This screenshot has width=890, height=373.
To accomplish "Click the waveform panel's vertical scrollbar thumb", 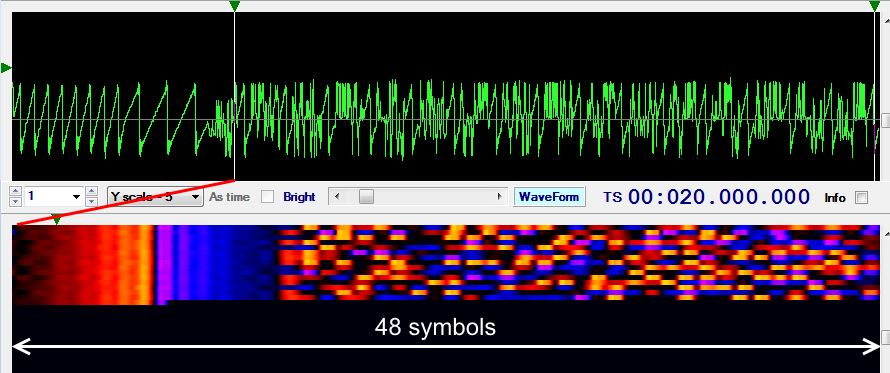I will click(886, 120).
